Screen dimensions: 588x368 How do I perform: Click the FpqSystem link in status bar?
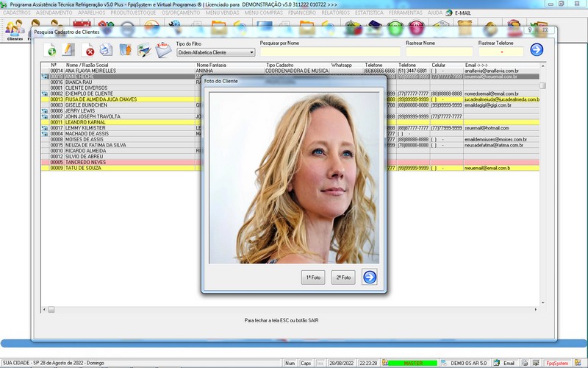click(x=557, y=363)
